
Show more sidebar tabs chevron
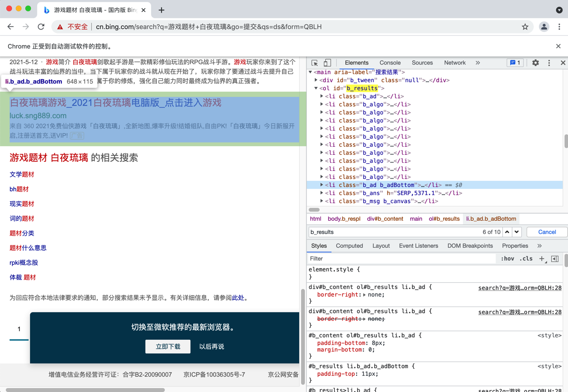[x=540, y=246]
